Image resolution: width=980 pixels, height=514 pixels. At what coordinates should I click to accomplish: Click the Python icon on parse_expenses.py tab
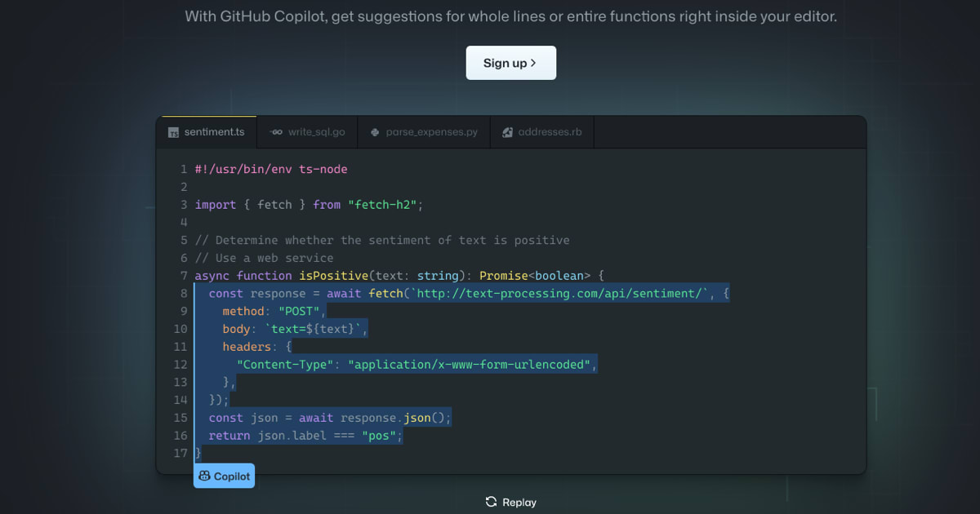[x=375, y=132]
